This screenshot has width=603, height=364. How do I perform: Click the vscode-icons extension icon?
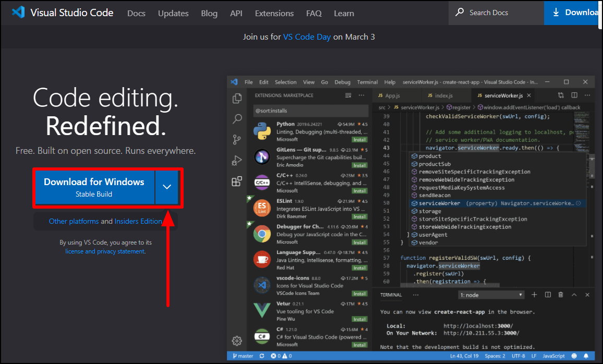[262, 285]
